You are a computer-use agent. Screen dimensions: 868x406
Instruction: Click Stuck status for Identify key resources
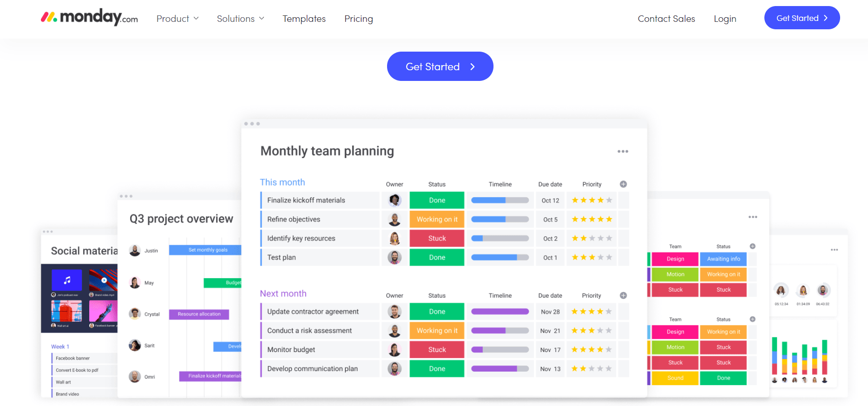click(x=437, y=239)
